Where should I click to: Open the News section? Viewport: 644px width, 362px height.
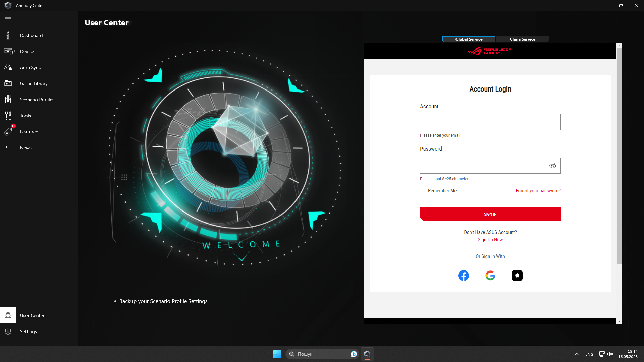click(26, 147)
